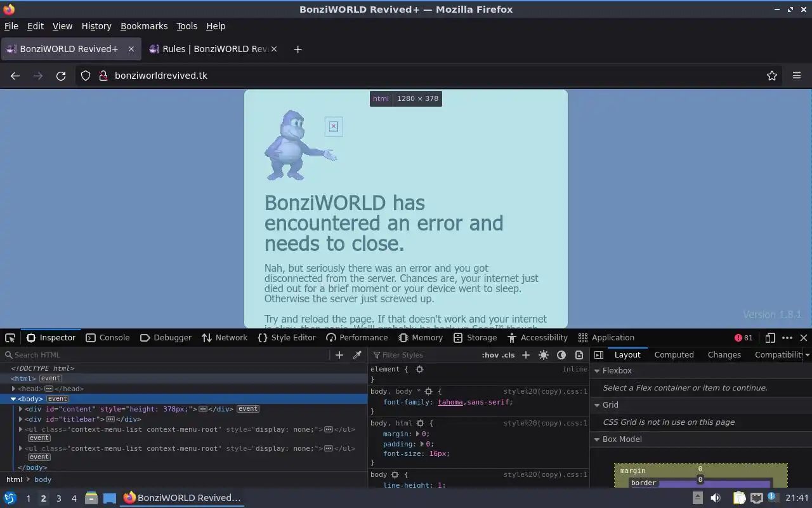Click event badge on html element

click(x=51, y=378)
